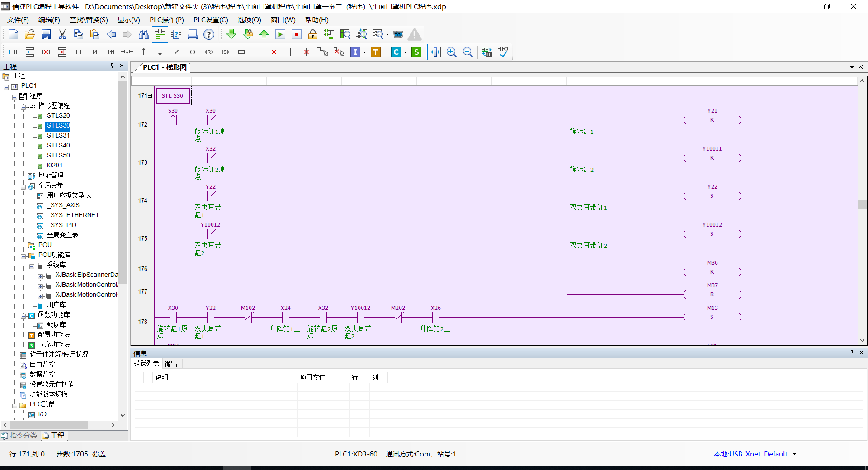Toggle the ladder comment display button
868x470 pixels.
(x=160, y=35)
